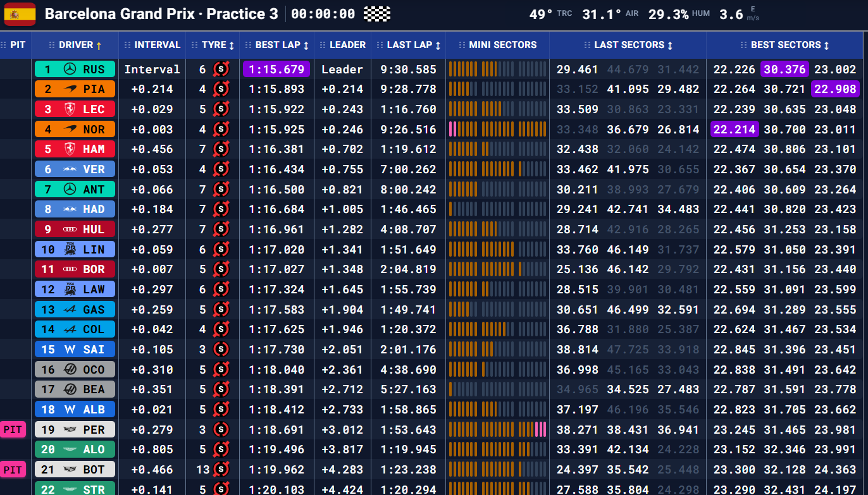Click the Cadillac logo on the PER badge
The width and height of the screenshot is (868, 495).
[70, 429]
